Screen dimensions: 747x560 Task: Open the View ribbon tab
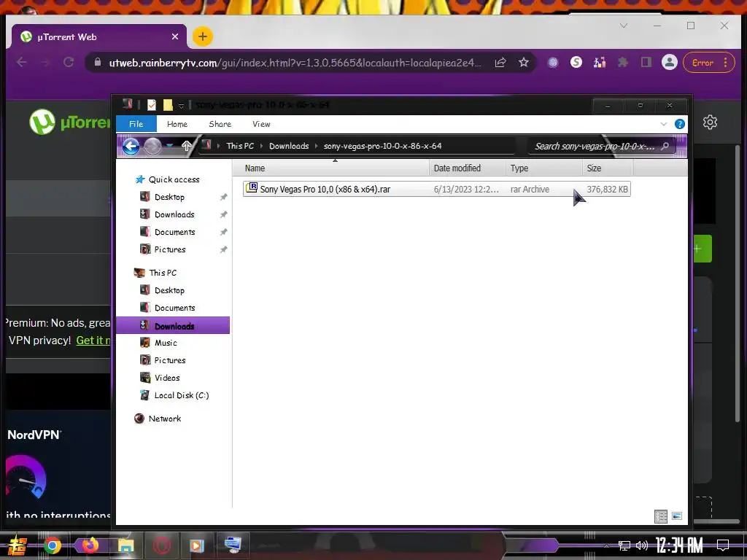(261, 124)
